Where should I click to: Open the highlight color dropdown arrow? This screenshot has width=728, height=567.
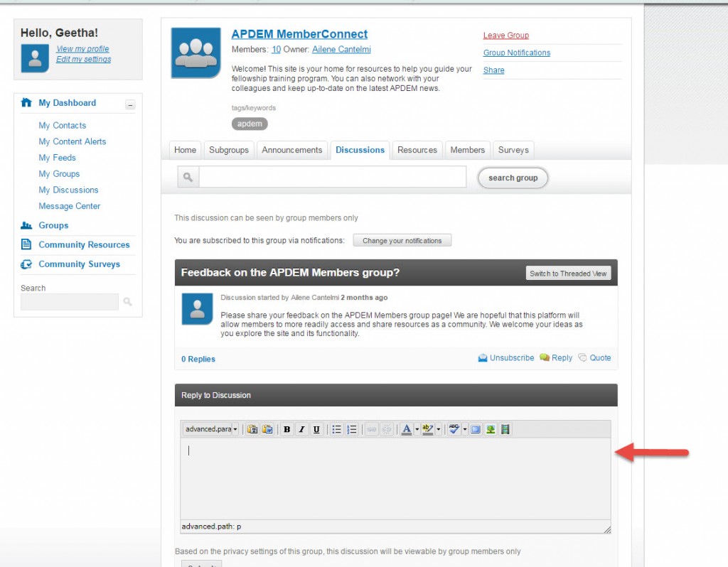coord(438,429)
